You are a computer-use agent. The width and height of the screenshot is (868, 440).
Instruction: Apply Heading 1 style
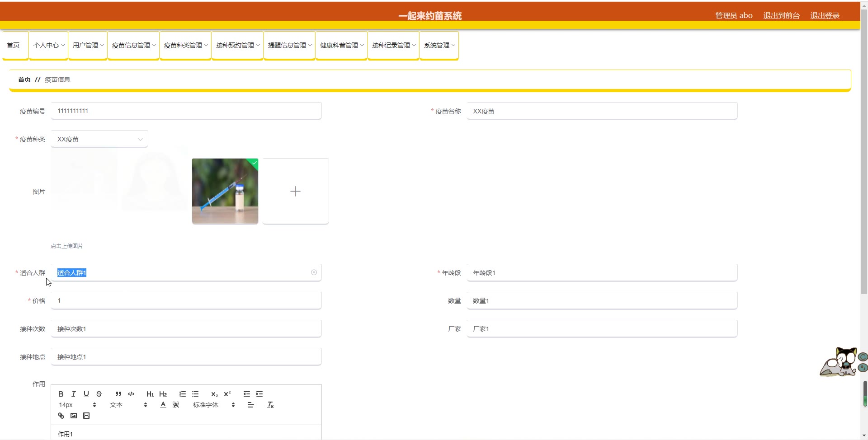(x=150, y=394)
